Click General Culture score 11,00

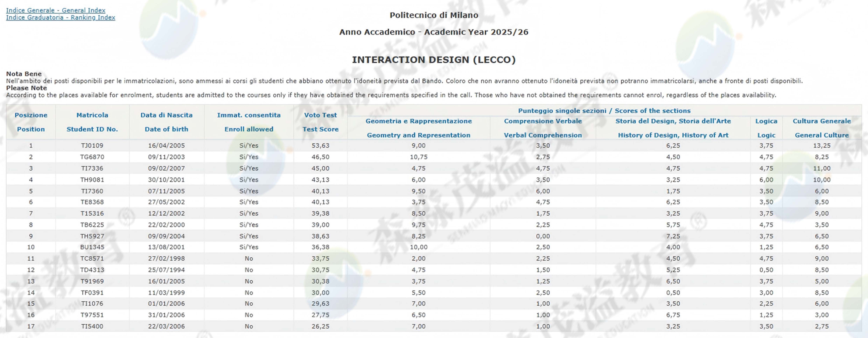(822, 168)
